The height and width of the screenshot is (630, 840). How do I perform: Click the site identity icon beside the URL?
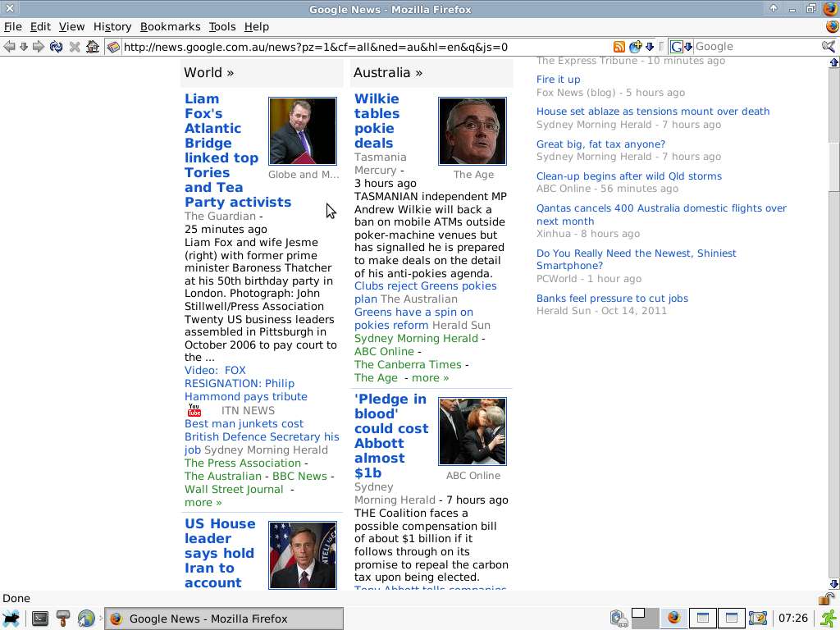coord(113,47)
